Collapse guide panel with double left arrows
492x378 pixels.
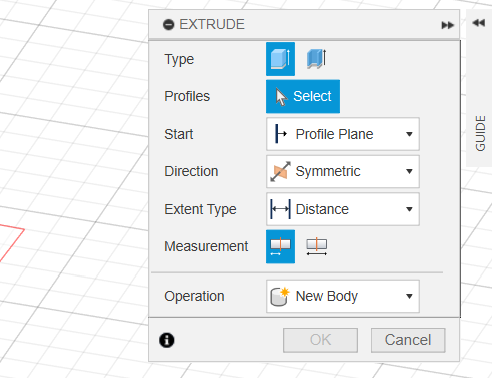pos(479,23)
